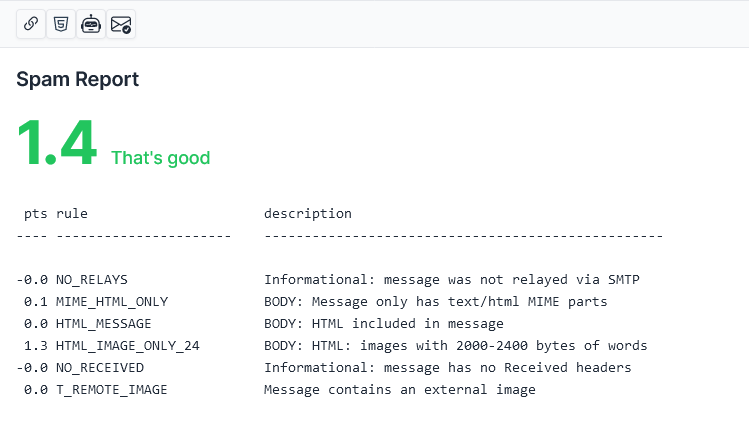
Task: Select the MIME_HTML_ONLY rule name
Action: pyautogui.click(x=112, y=302)
